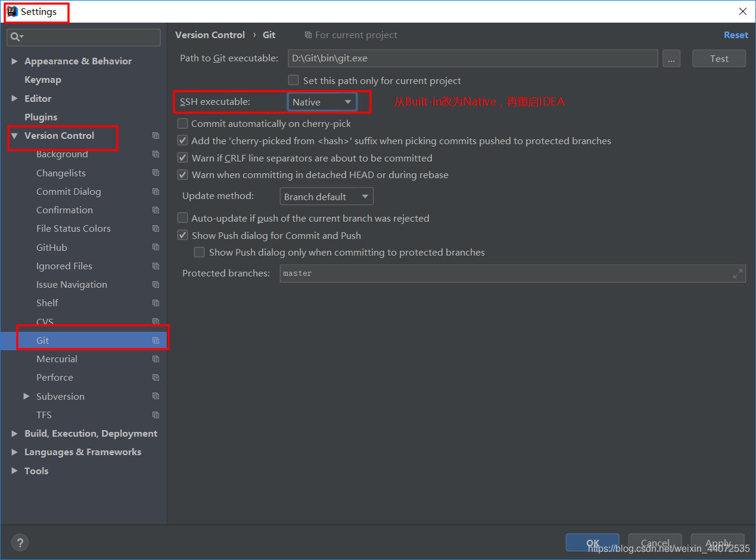Uncheck Warn when committing in detached HEAD
This screenshot has width=756, height=560.
tap(182, 175)
